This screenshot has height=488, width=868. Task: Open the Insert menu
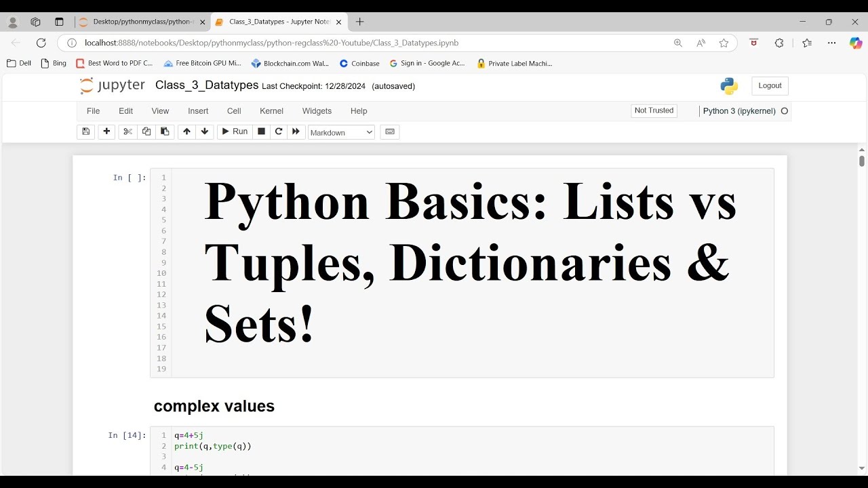tap(198, 111)
